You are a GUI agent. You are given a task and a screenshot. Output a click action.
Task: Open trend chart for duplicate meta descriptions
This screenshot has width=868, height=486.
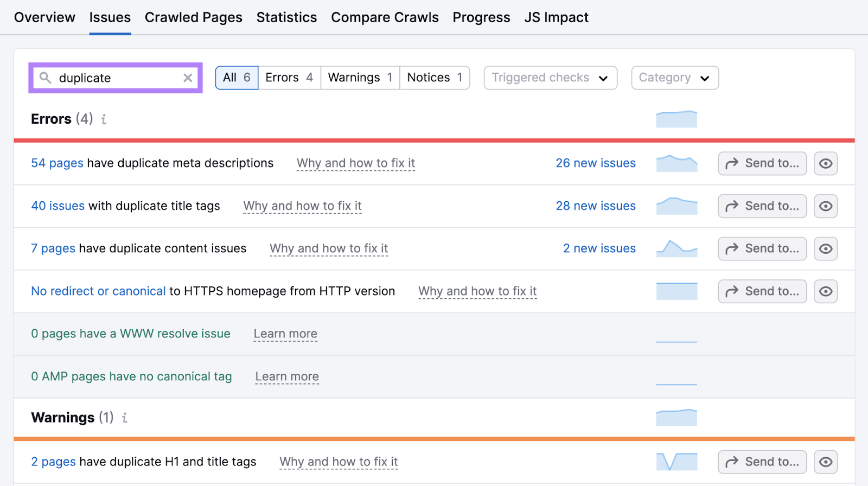pyautogui.click(x=676, y=163)
